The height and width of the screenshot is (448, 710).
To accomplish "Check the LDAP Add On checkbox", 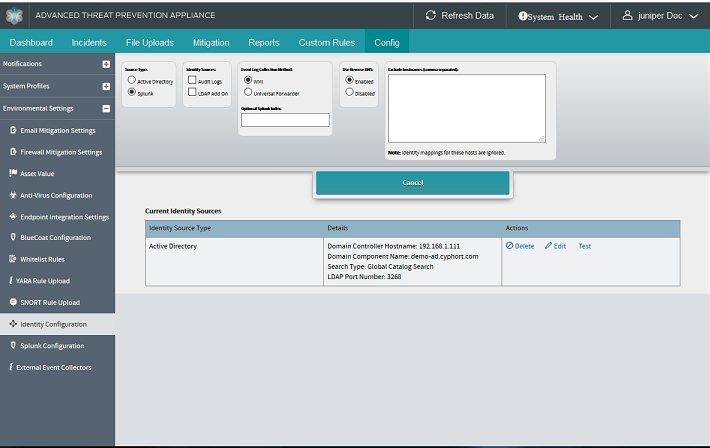I will (x=192, y=92).
